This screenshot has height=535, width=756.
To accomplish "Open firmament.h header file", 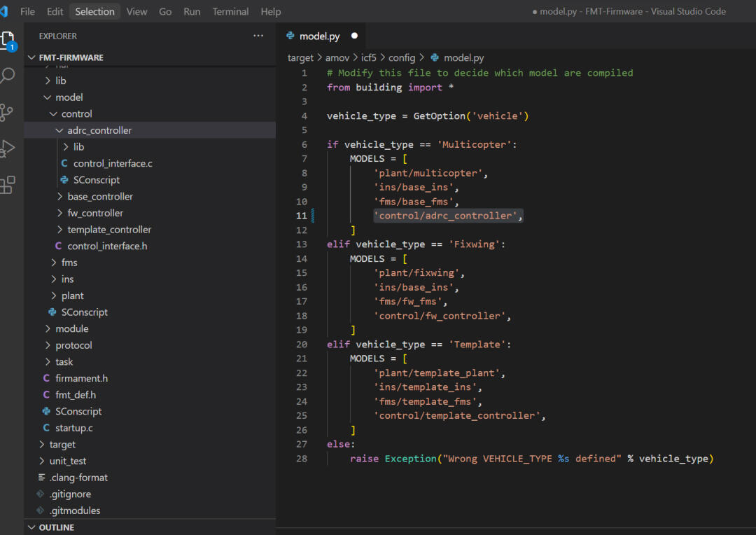I will (x=81, y=378).
